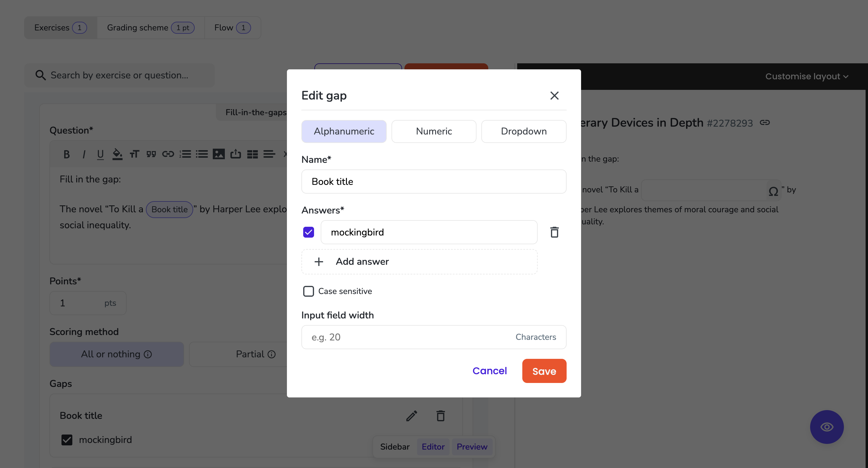868x468 pixels.
Task: Show info about All or nothing scoring
Action: pyautogui.click(x=148, y=354)
